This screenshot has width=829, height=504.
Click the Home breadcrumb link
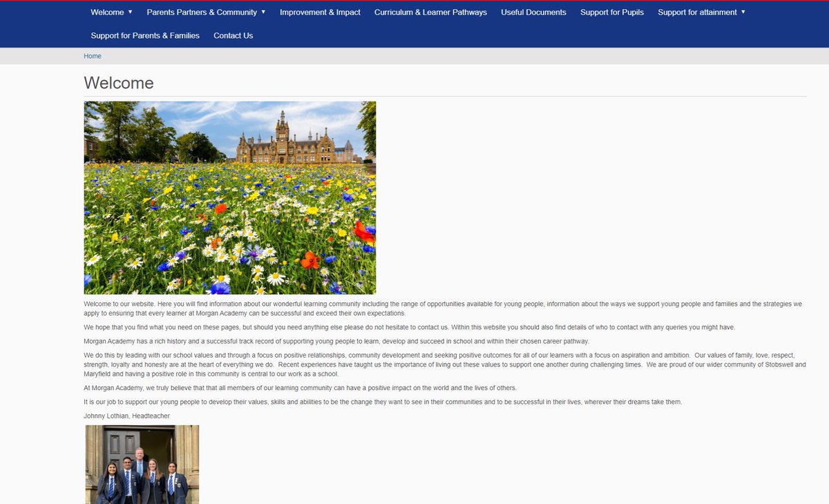coord(93,56)
